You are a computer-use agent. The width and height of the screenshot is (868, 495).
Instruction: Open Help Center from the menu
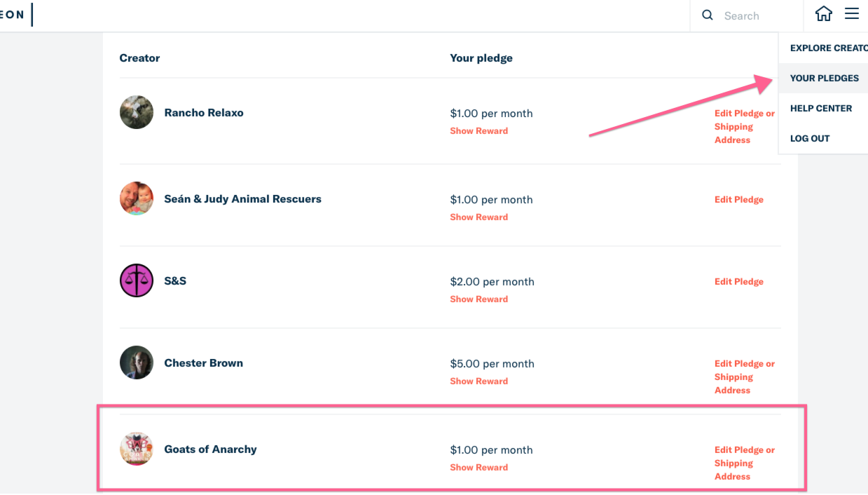(821, 108)
